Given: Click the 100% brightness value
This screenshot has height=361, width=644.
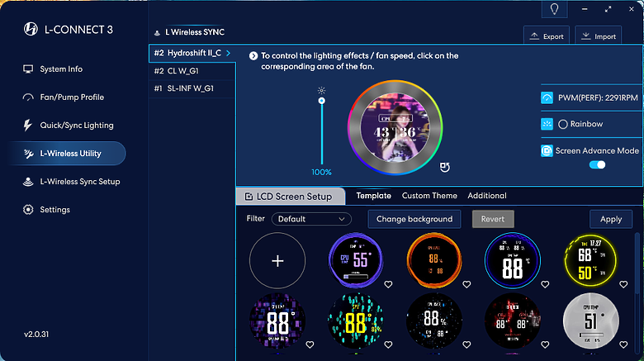Looking at the screenshot, I should pos(322,173).
